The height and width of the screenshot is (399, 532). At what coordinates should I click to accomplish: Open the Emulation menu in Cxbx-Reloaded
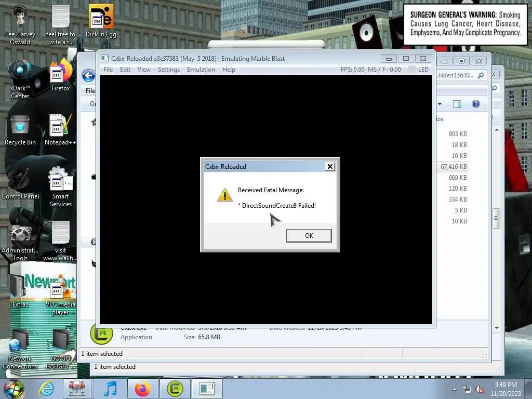click(201, 69)
